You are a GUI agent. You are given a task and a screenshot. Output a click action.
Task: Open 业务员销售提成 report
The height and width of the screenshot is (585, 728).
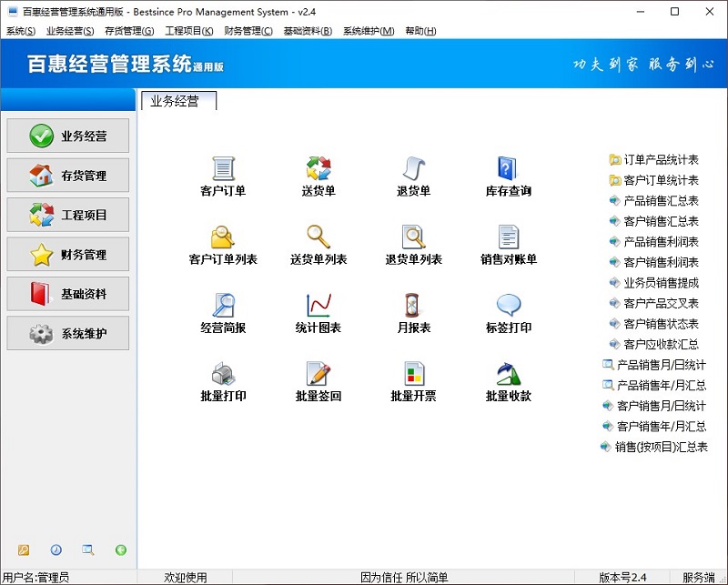click(653, 283)
